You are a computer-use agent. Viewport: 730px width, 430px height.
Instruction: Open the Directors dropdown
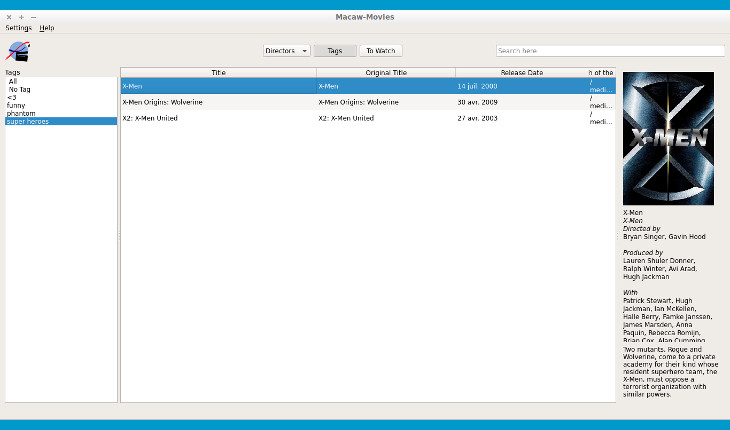286,51
